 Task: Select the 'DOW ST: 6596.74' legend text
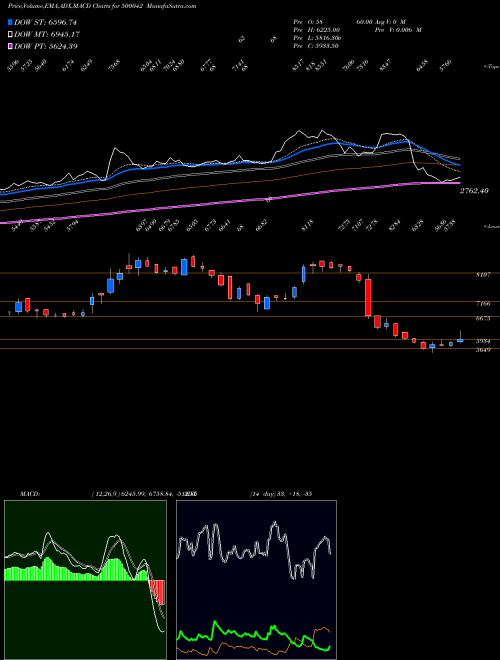(x=45, y=22)
